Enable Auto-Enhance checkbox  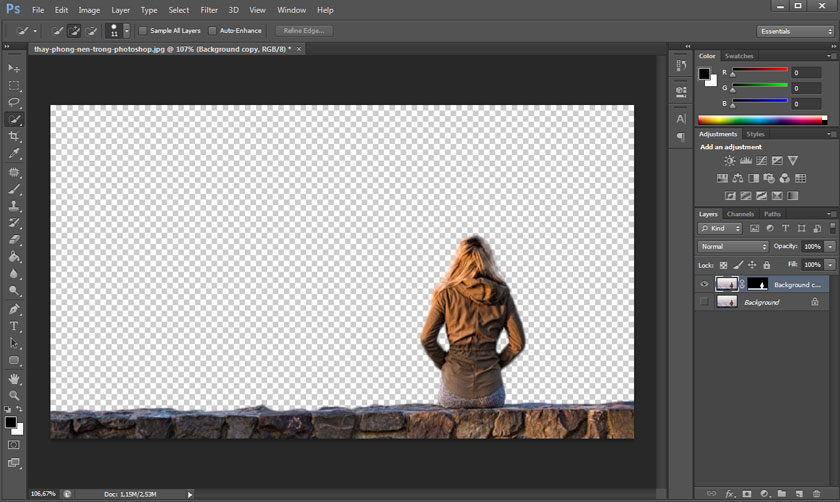[x=212, y=31]
